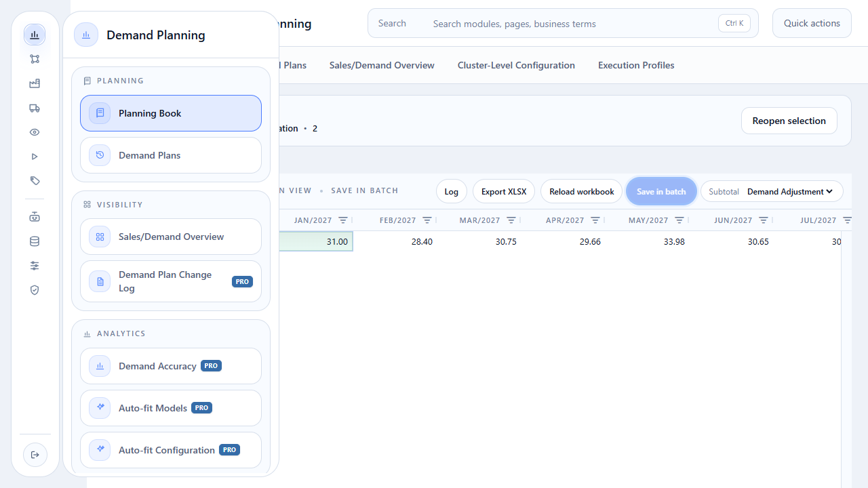Click the JUL/2027 column filter icon
Screen dimensions: 868x488
[x=847, y=220]
